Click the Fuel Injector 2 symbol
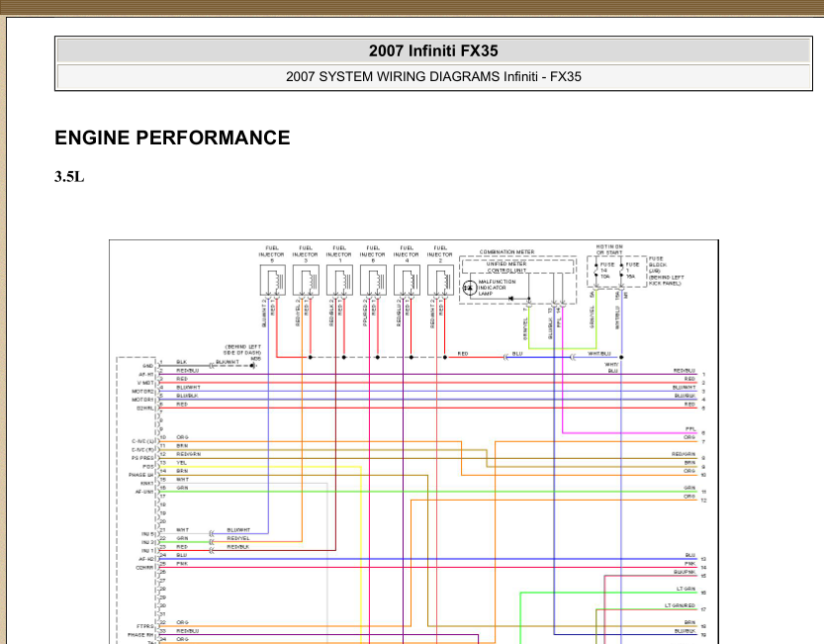The height and width of the screenshot is (644, 824). [x=440, y=280]
